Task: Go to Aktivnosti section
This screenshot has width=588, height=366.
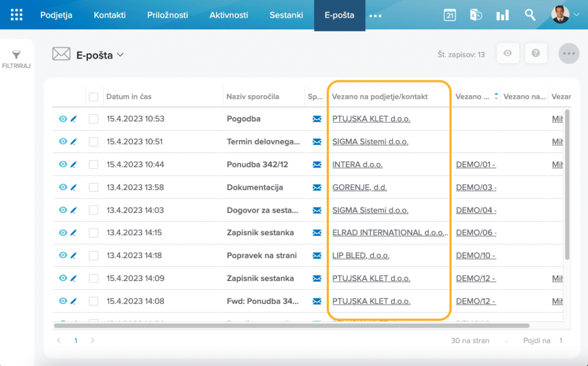Action: tap(229, 15)
